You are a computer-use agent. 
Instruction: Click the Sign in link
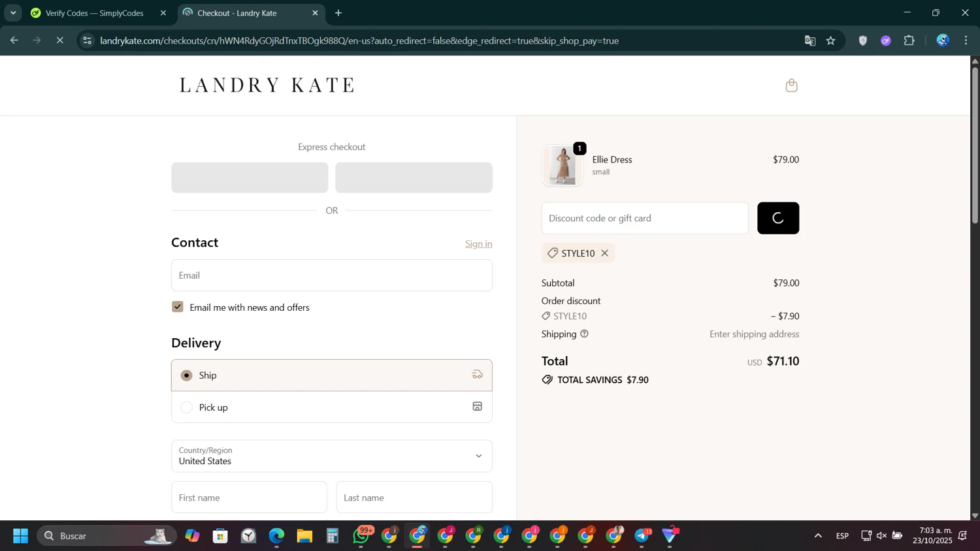pos(479,244)
